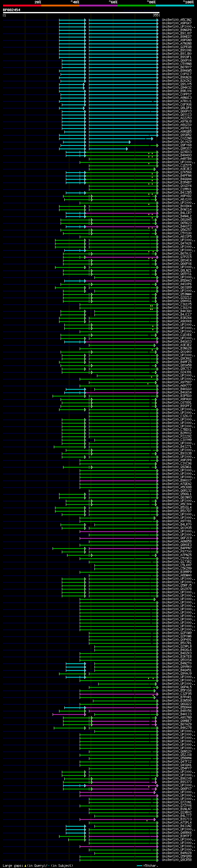Open UniRef100_Q9AVG1 entry
Viewport: 197px width, 868px height.
click(x=177, y=301)
